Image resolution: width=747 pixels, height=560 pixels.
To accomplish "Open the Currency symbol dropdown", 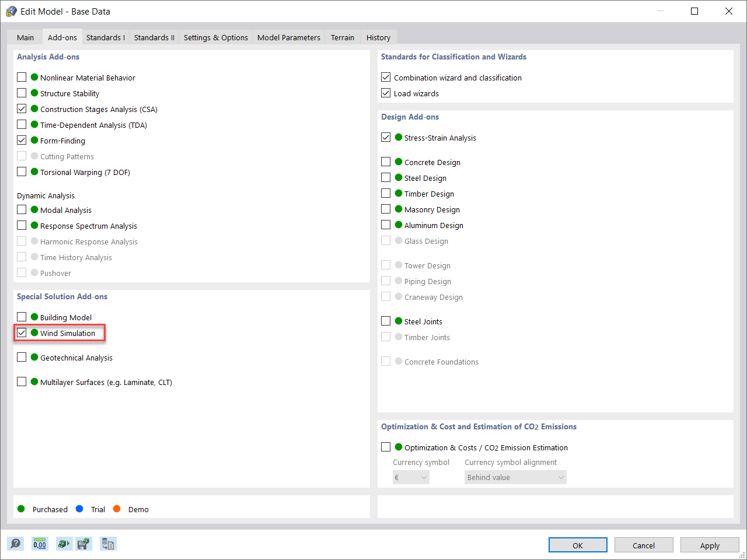I will [411, 477].
